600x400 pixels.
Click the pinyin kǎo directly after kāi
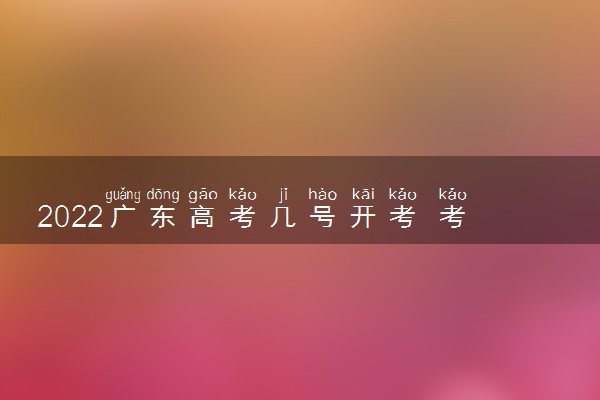click(x=403, y=194)
